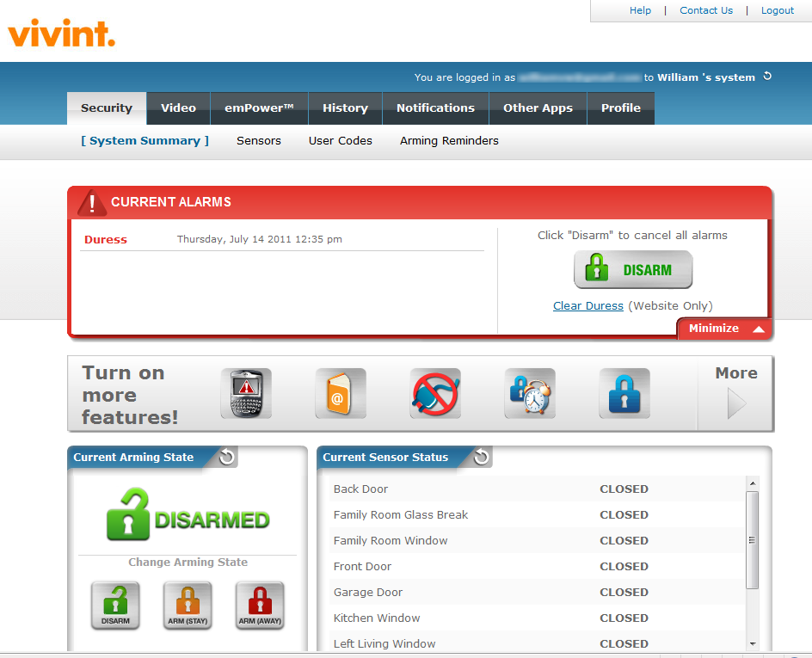
Task: Click the Family Room Window sensor row
Action: pyautogui.click(x=537, y=540)
